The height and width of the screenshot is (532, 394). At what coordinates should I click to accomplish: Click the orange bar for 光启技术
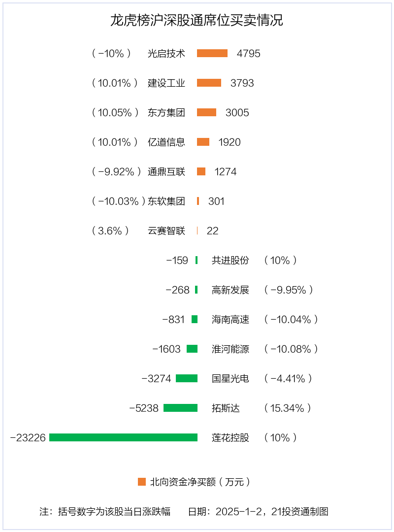pos(212,53)
